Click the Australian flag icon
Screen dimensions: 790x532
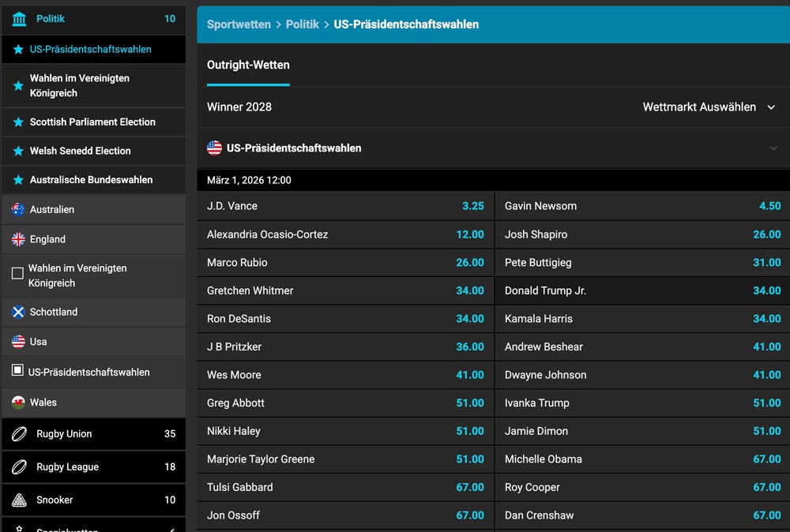pos(18,210)
